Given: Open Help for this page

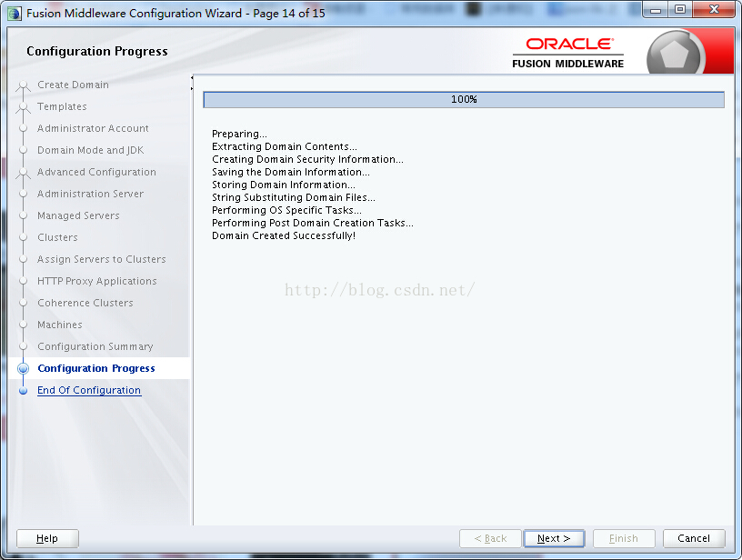Looking at the screenshot, I should pos(47,538).
